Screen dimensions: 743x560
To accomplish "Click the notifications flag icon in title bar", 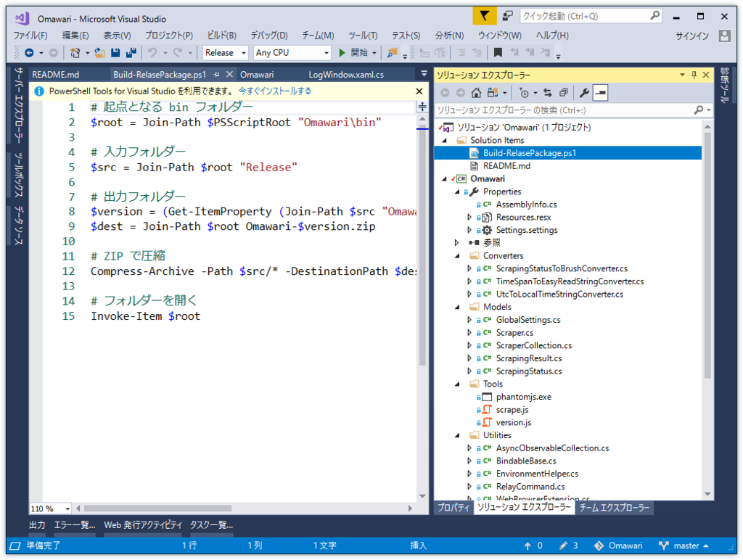I will 484,16.
